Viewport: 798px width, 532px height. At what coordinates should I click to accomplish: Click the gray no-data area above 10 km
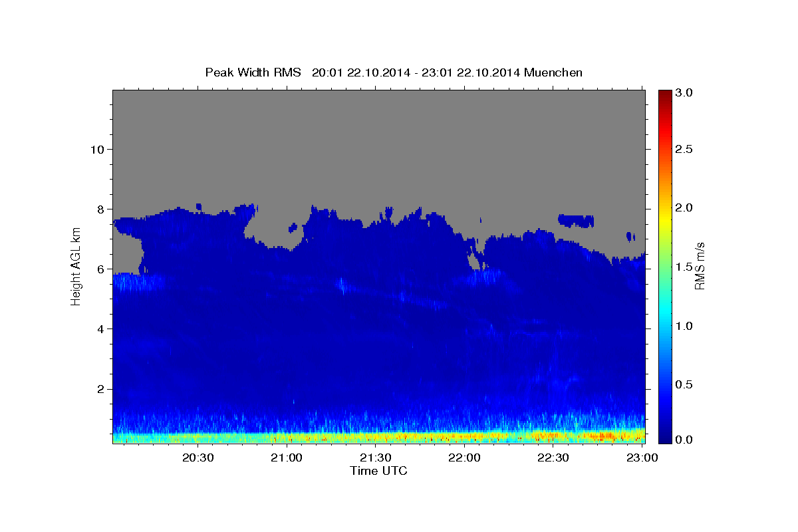378,120
